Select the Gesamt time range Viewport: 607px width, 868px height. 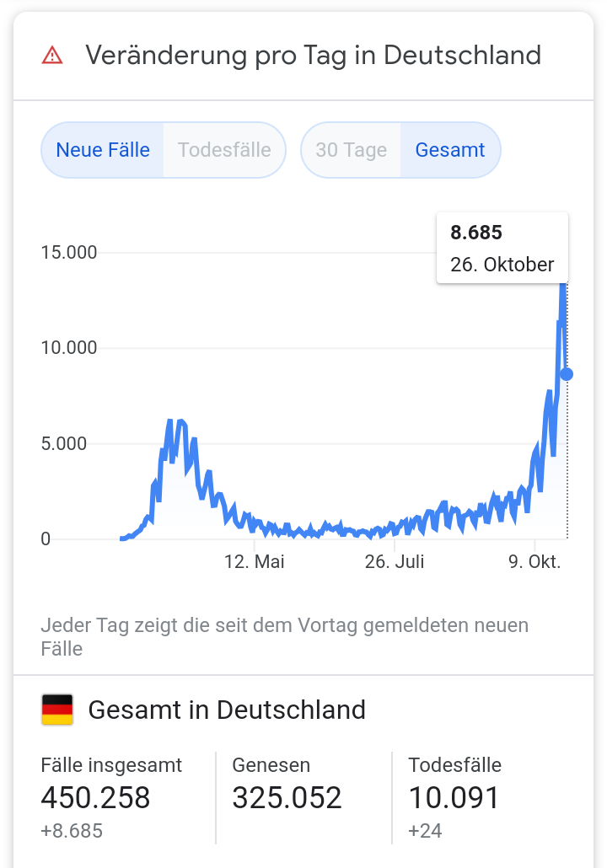(x=450, y=151)
